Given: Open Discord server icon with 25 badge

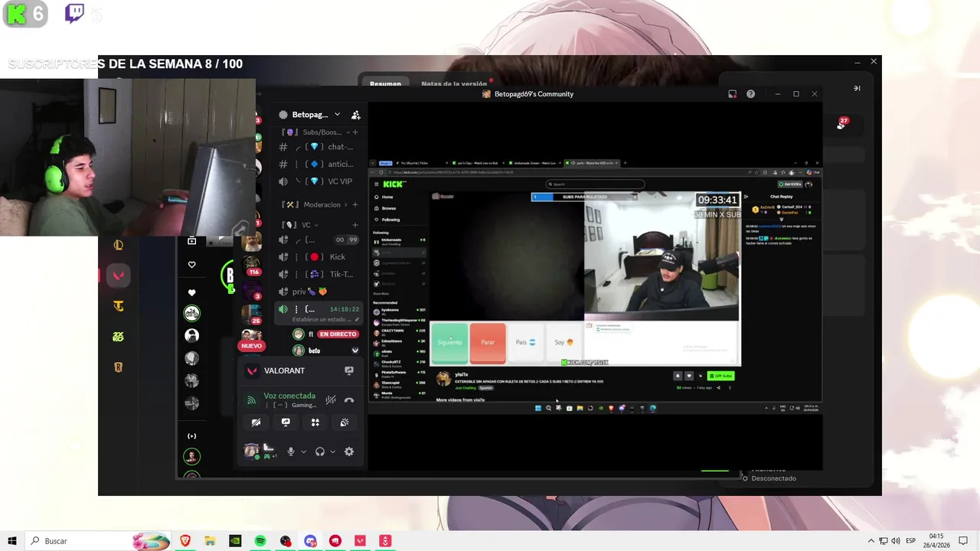Looking at the screenshot, I should click(251, 314).
